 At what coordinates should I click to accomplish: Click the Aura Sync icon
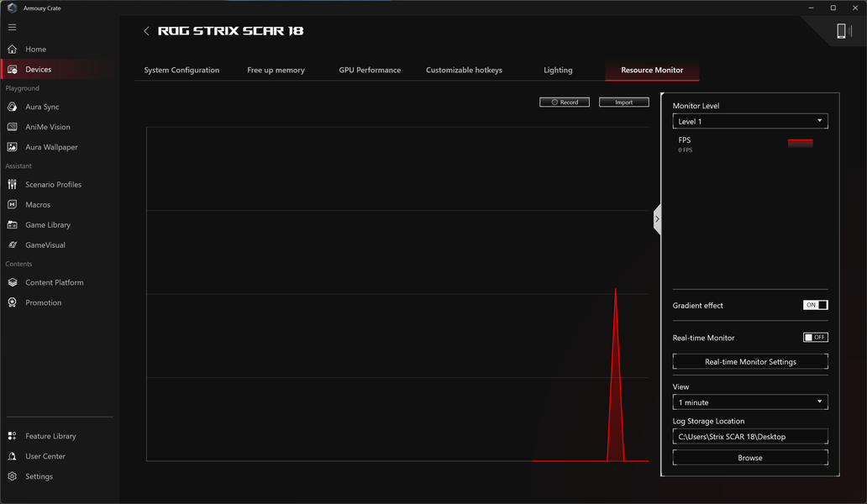point(12,107)
